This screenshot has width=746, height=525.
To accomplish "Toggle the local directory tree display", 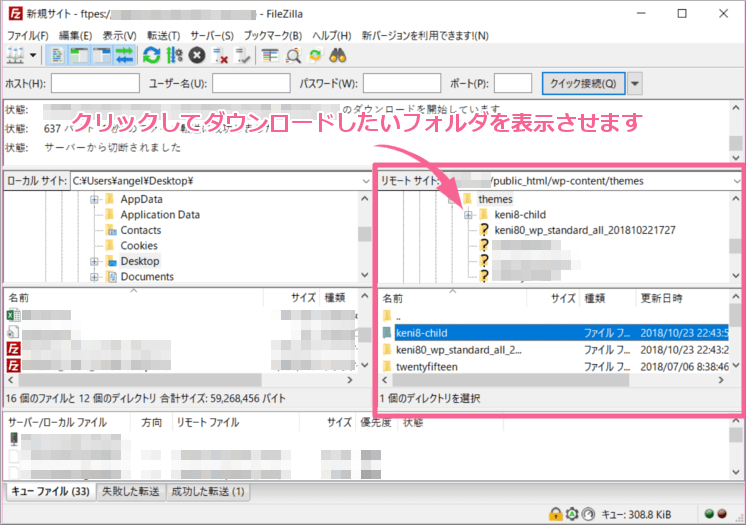I will [x=79, y=56].
